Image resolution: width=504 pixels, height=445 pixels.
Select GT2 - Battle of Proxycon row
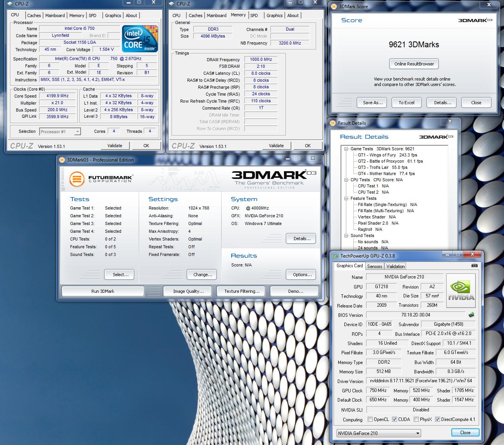(390, 161)
